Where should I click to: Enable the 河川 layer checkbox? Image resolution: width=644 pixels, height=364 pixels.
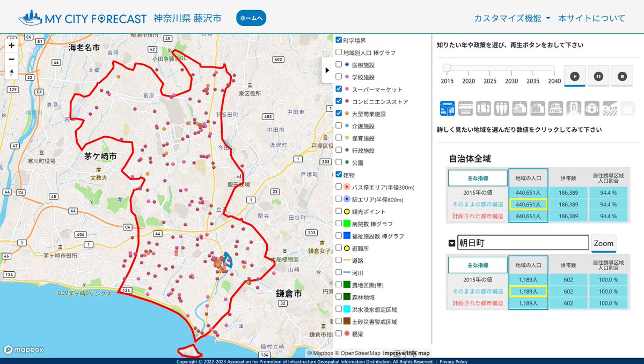coord(339,272)
